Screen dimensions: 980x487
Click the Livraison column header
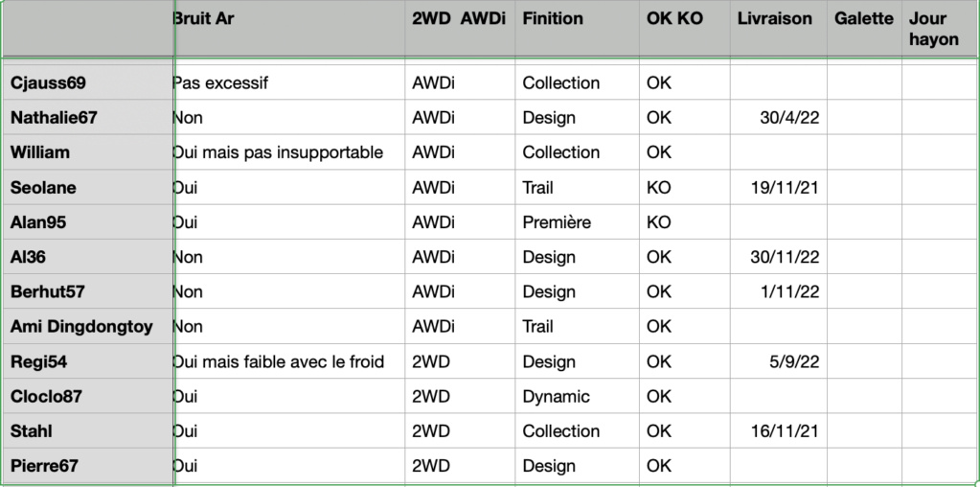(778, 30)
